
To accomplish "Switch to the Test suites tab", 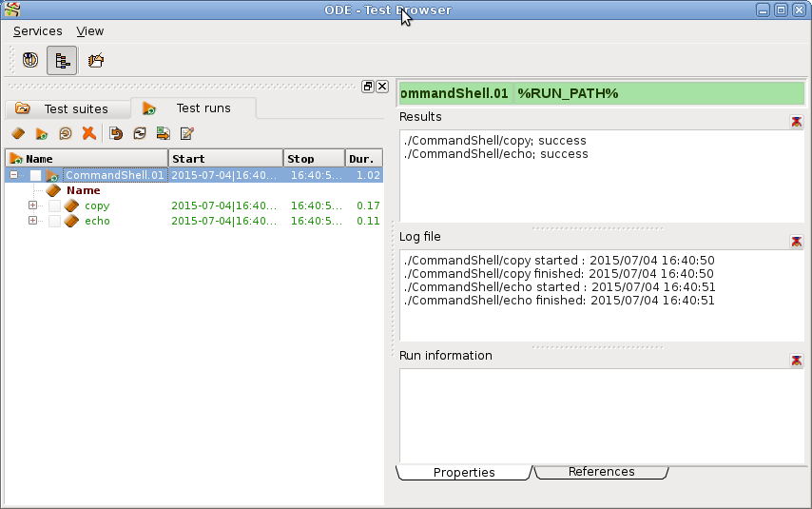I will [x=66, y=108].
